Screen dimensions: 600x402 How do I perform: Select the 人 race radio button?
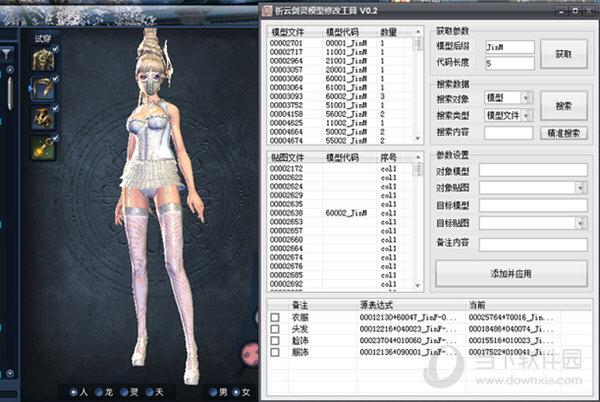pos(74,392)
